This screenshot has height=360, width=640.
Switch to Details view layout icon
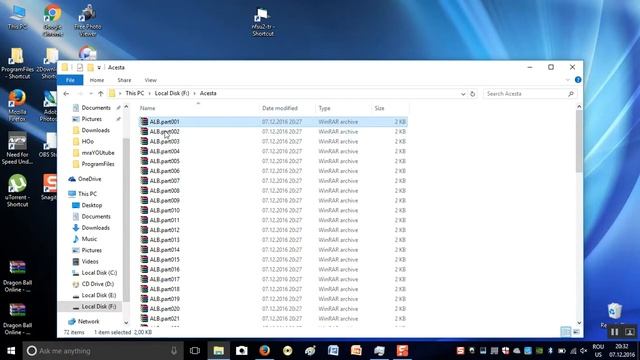coord(566,332)
